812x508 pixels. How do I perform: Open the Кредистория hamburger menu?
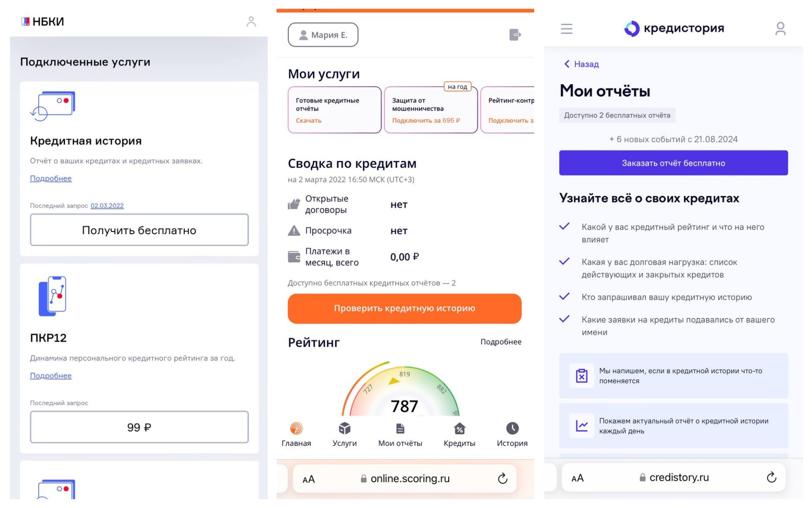click(x=566, y=29)
